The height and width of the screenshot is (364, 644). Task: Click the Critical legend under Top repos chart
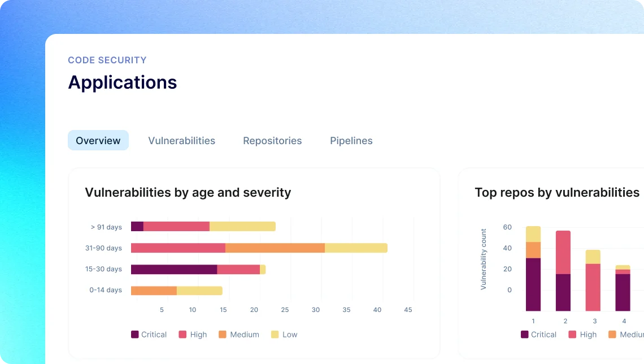pyautogui.click(x=538, y=335)
